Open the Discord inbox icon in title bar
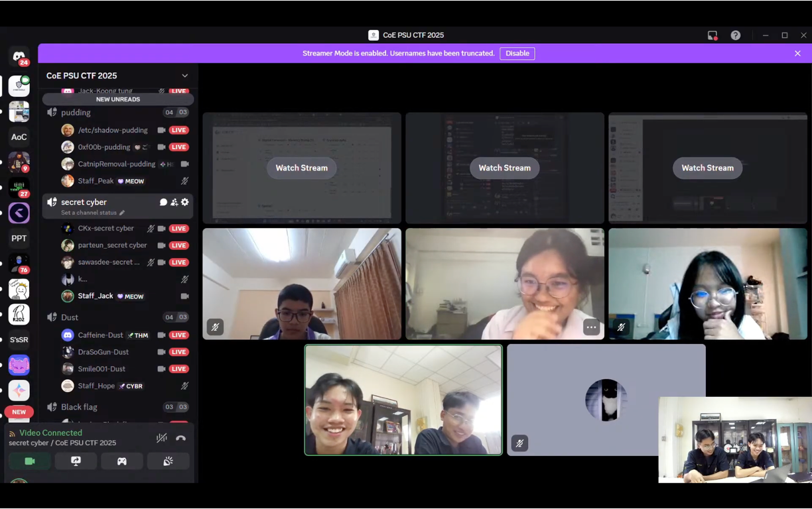 pos(712,35)
